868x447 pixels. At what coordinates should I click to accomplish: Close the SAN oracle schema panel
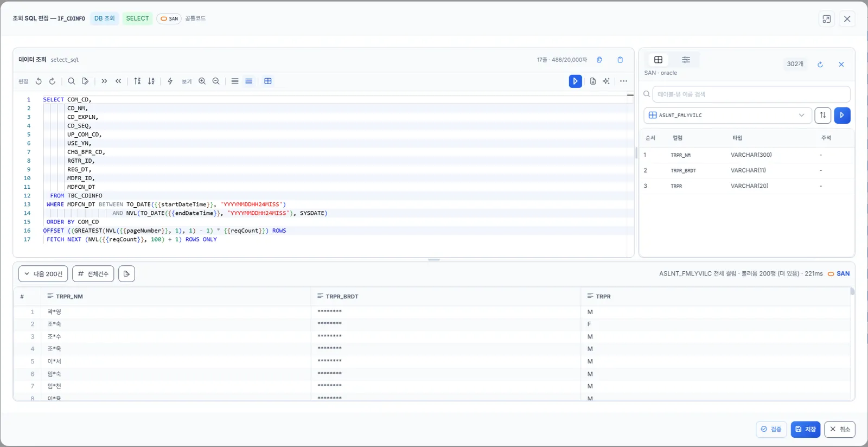[x=841, y=65]
